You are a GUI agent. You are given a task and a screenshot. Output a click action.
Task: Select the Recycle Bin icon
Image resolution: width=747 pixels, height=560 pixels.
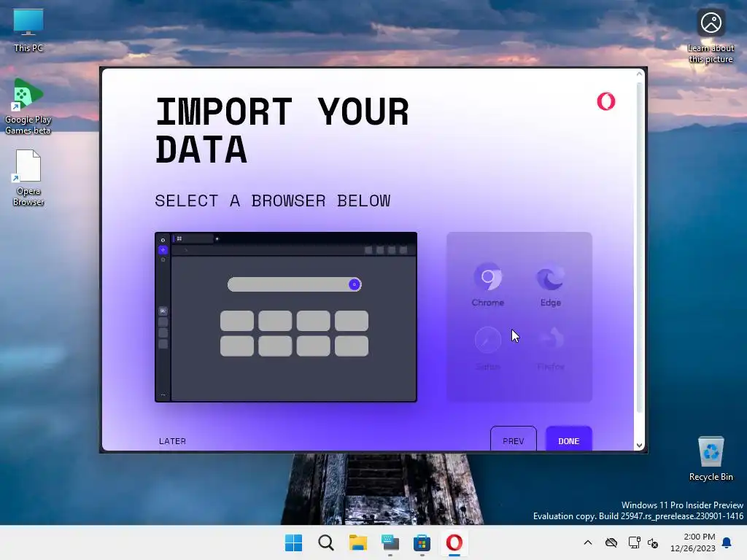click(711, 459)
